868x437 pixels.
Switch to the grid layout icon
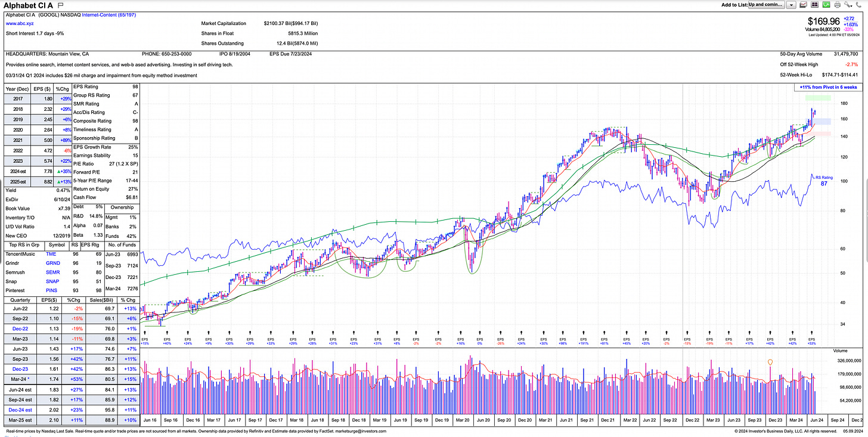click(x=815, y=5)
